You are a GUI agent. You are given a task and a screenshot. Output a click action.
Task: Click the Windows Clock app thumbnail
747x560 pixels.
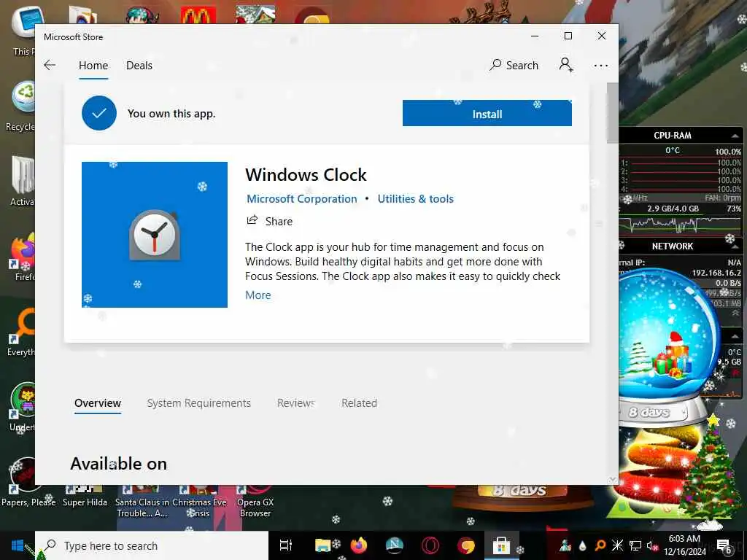[x=155, y=235]
